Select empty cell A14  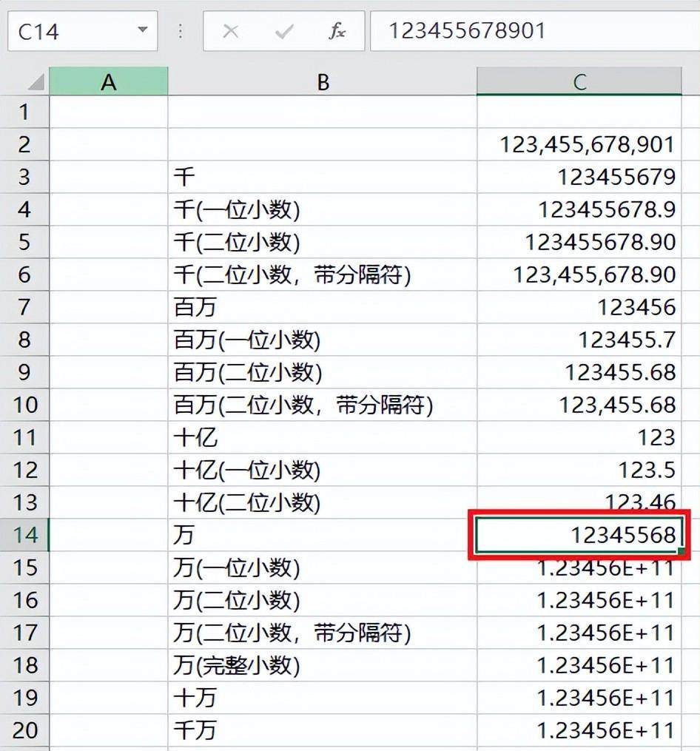109,535
